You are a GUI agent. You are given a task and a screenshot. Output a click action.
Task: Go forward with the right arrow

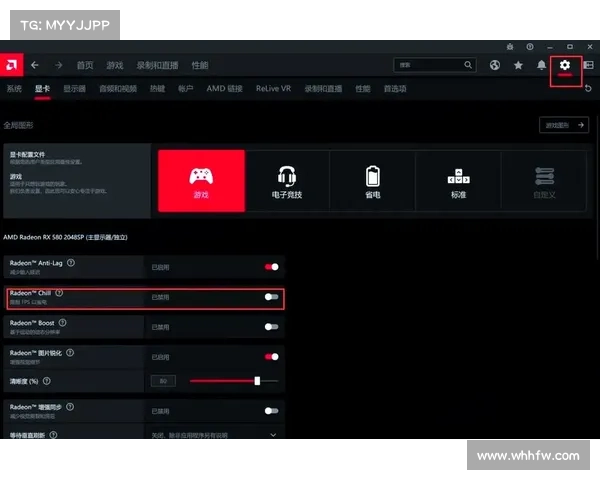(59, 65)
